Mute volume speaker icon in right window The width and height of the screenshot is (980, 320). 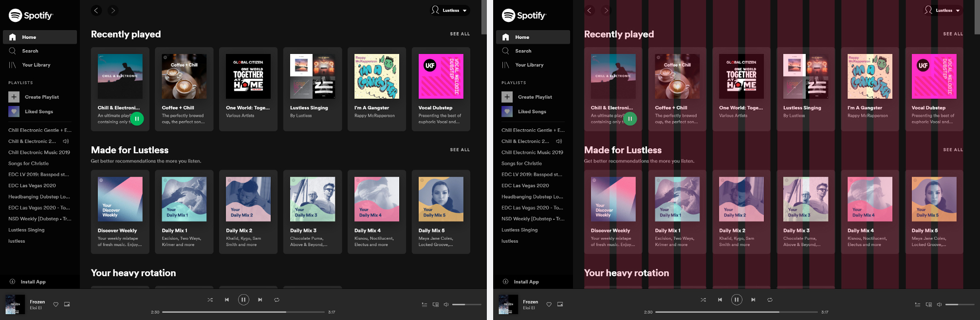click(x=939, y=304)
